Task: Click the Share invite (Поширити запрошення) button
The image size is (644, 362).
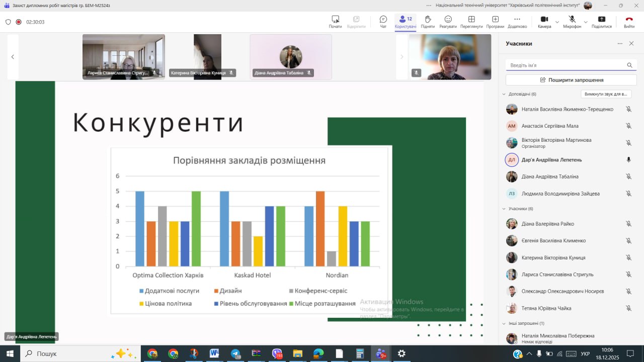Action: [571, 80]
